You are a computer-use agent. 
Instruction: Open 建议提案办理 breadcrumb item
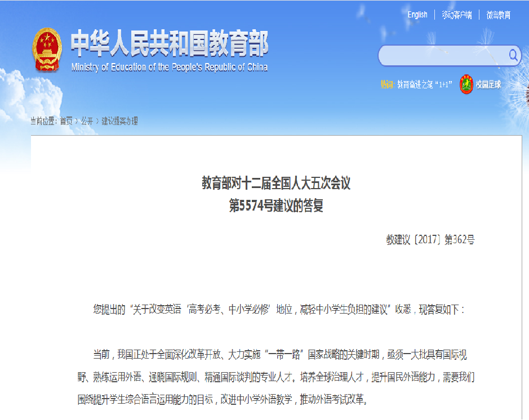tap(119, 121)
